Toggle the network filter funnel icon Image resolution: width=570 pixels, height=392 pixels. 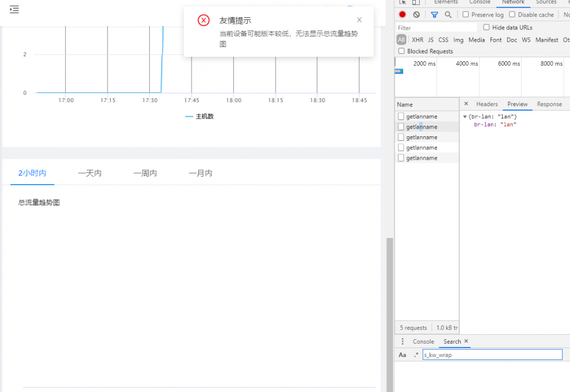pyautogui.click(x=434, y=14)
